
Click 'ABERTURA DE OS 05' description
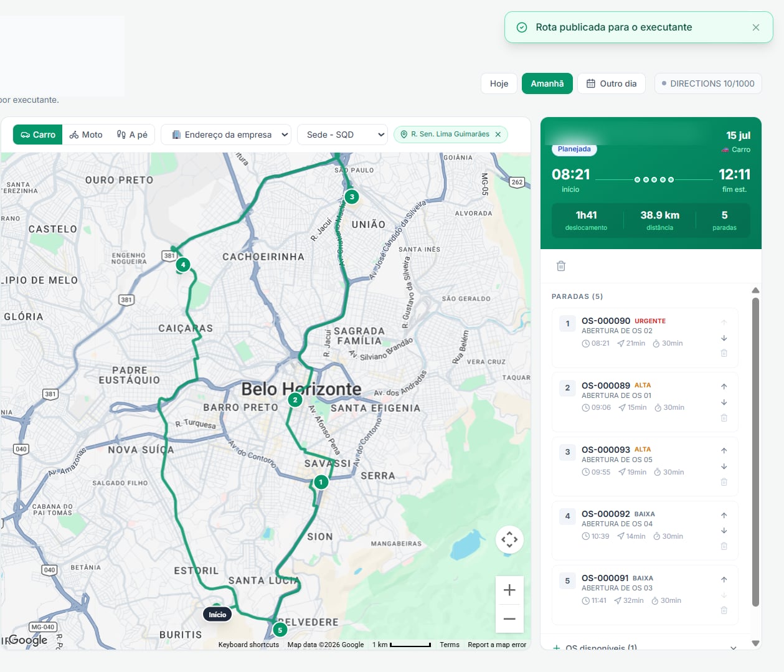(x=617, y=460)
